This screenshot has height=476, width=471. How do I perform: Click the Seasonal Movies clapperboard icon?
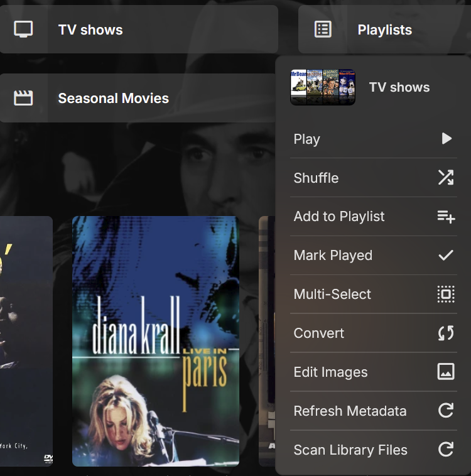pyautogui.click(x=23, y=98)
